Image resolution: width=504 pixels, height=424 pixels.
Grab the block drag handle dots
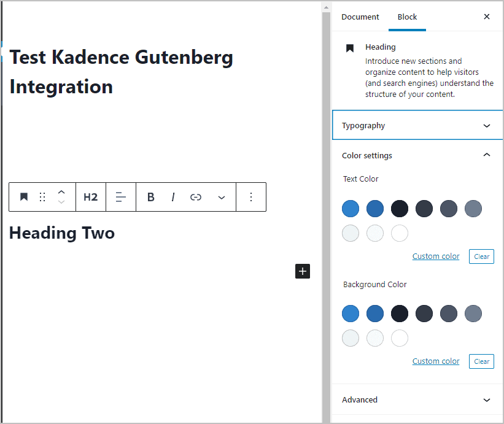point(42,196)
